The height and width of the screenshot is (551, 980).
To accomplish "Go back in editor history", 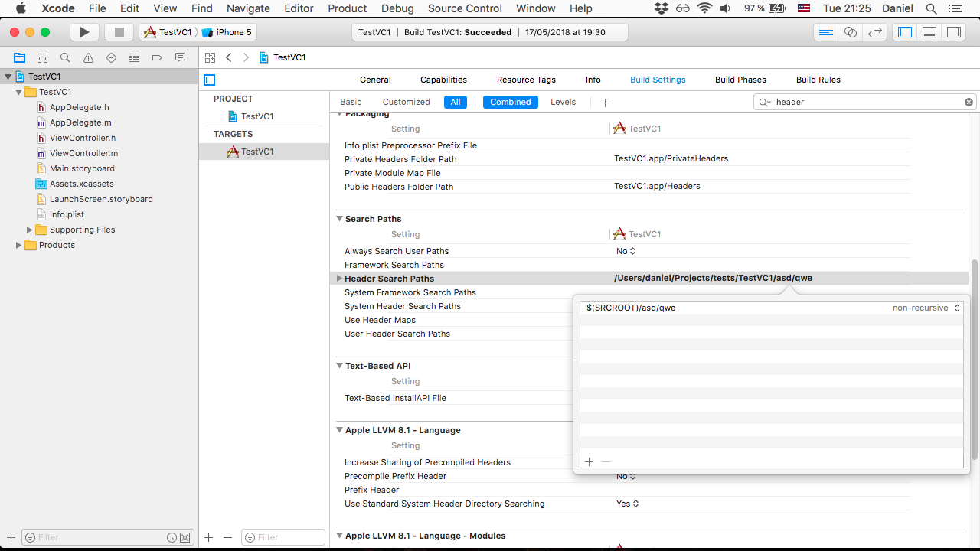I will [x=228, y=57].
